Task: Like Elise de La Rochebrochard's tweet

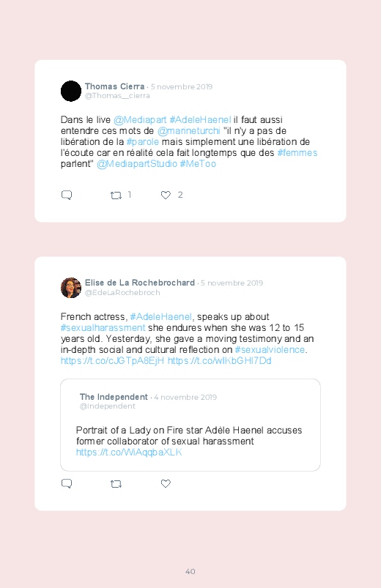Action: [166, 484]
